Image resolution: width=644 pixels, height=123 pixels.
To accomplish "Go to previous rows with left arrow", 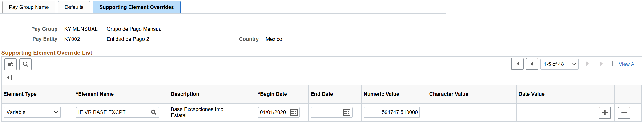I will (532, 64).
